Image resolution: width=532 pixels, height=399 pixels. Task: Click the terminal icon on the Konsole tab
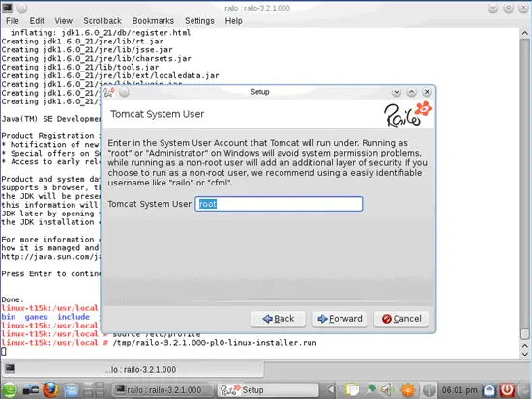[x=10, y=368]
